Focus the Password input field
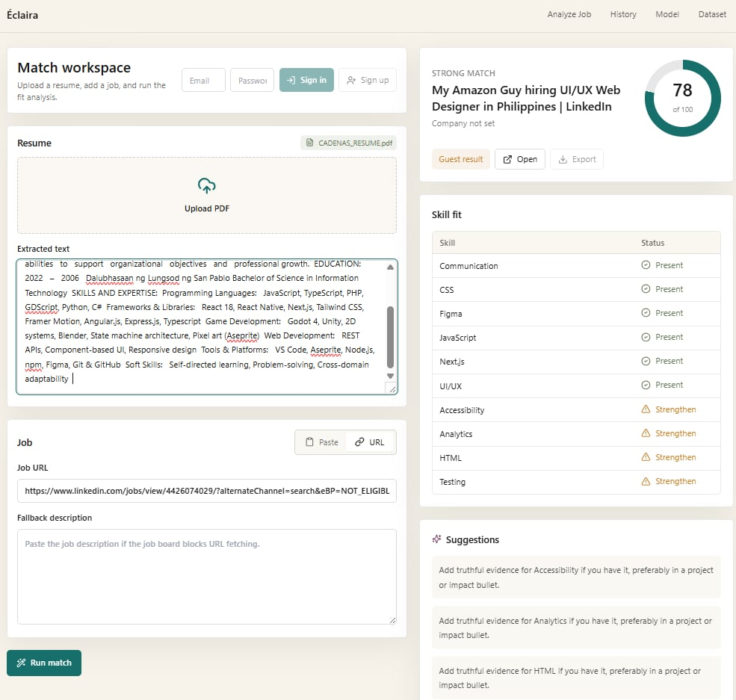Screen dimensions: 736x700 [252, 80]
